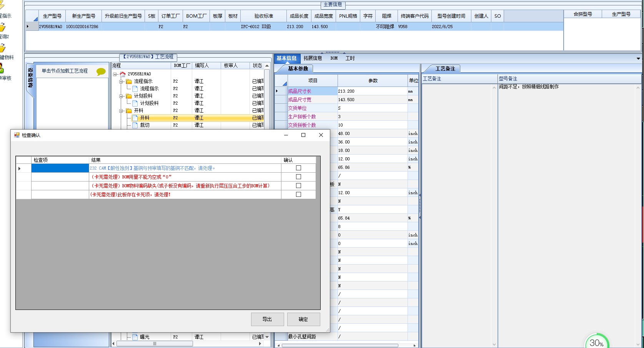Click scroll-up arrow of process tree
The image size is (644, 348).
click(x=267, y=66)
